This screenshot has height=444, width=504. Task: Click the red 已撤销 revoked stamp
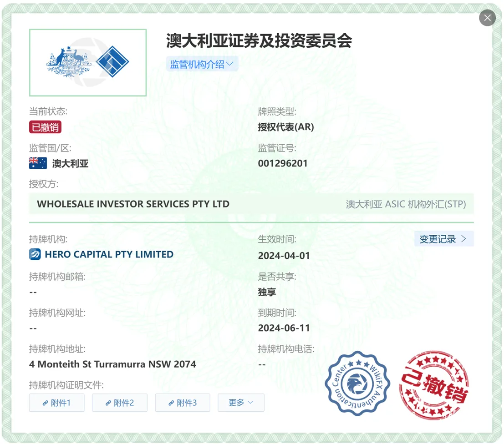(433, 385)
